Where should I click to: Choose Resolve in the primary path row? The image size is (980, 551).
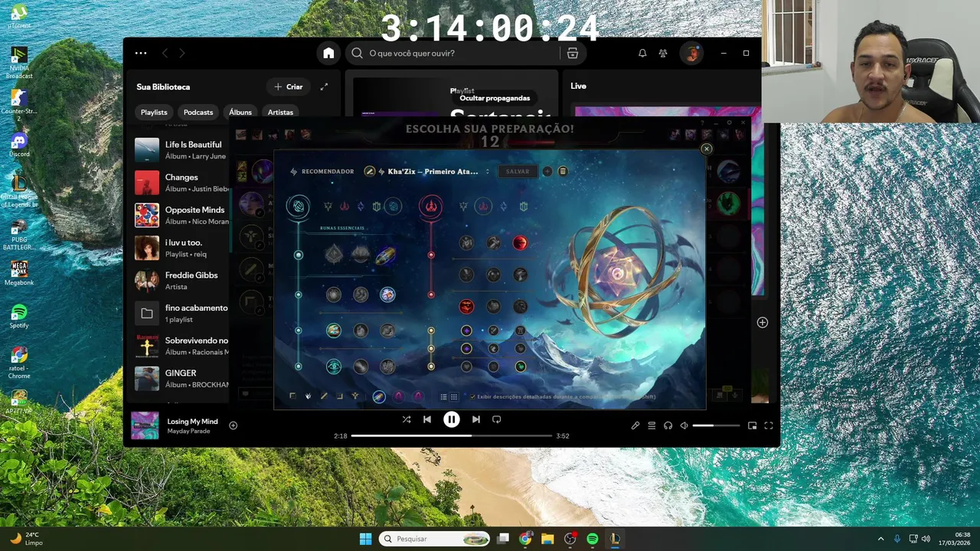[377, 206]
